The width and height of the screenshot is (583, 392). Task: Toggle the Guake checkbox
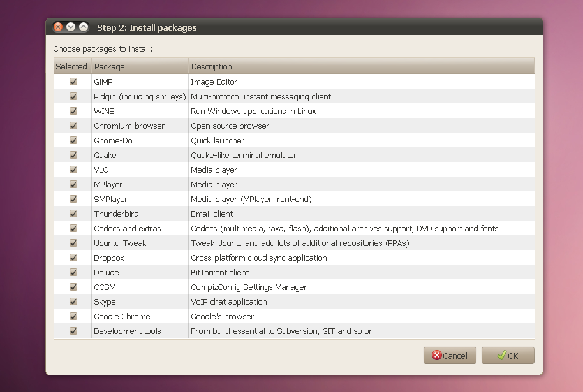(73, 155)
